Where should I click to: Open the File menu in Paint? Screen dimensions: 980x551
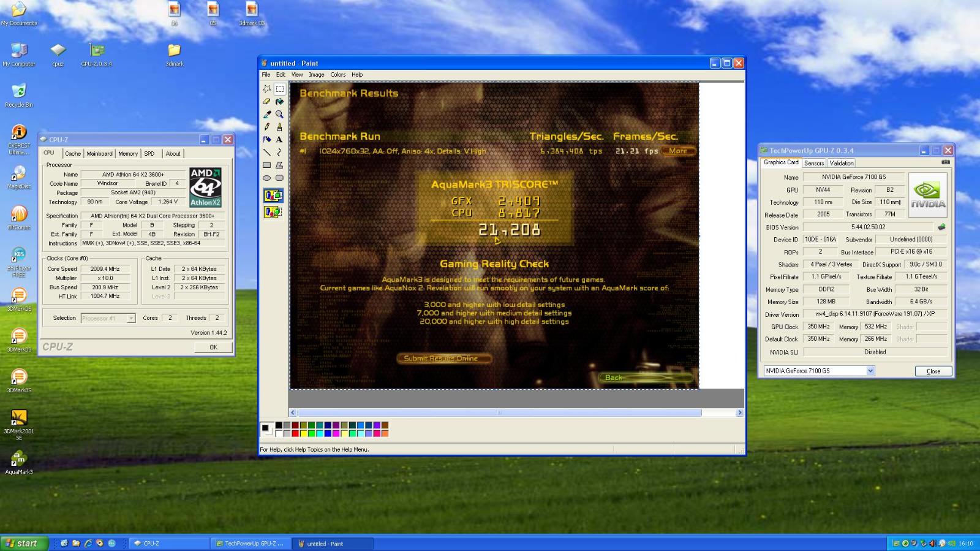266,75
